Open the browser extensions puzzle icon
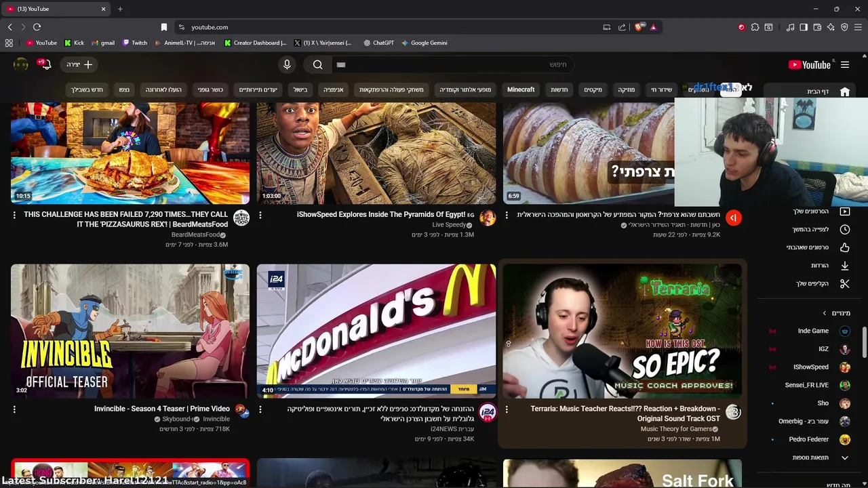Screen dimensions: 868x488 click(755, 27)
